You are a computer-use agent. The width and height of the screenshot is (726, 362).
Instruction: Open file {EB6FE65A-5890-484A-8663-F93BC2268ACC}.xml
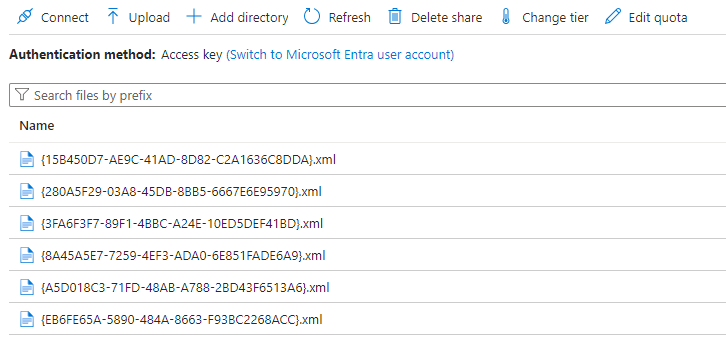point(182,319)
